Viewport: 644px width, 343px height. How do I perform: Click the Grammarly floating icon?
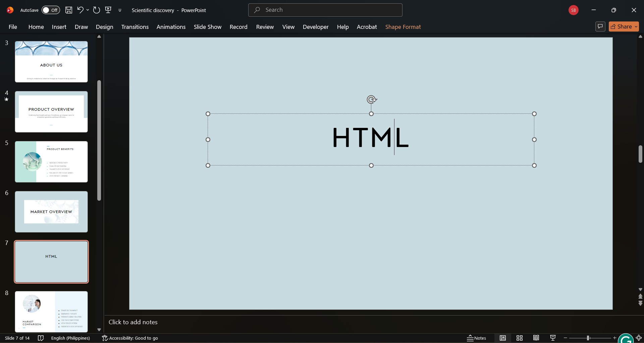coord(626,339)
